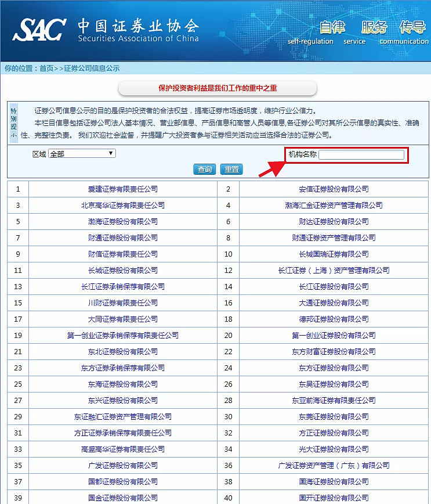Open 财通证券资产管理有限公司 link
This screenshot has height=504, width=431.
334,238
